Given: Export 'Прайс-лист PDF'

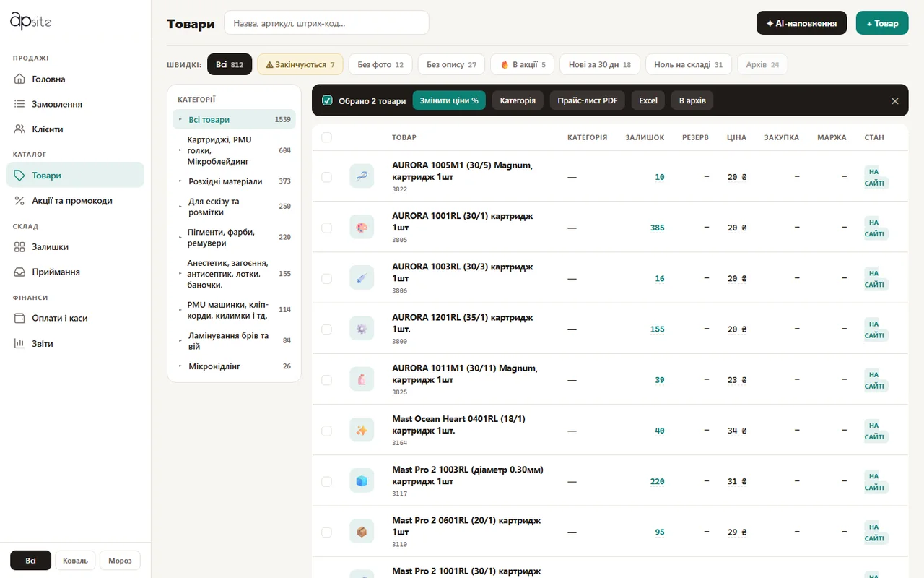Looking at the screenshot, I should 588,100.
